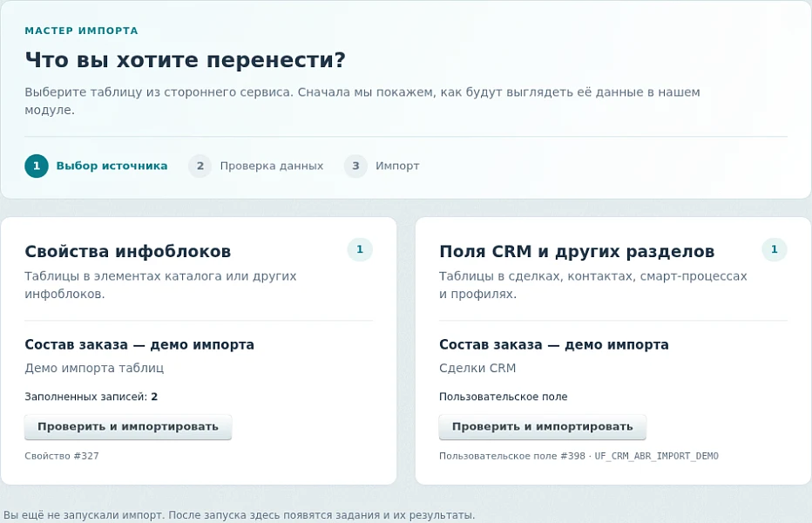Go to the 'Импорт' step label
This screenshot has width=812, height=523.
click(397, 166)
